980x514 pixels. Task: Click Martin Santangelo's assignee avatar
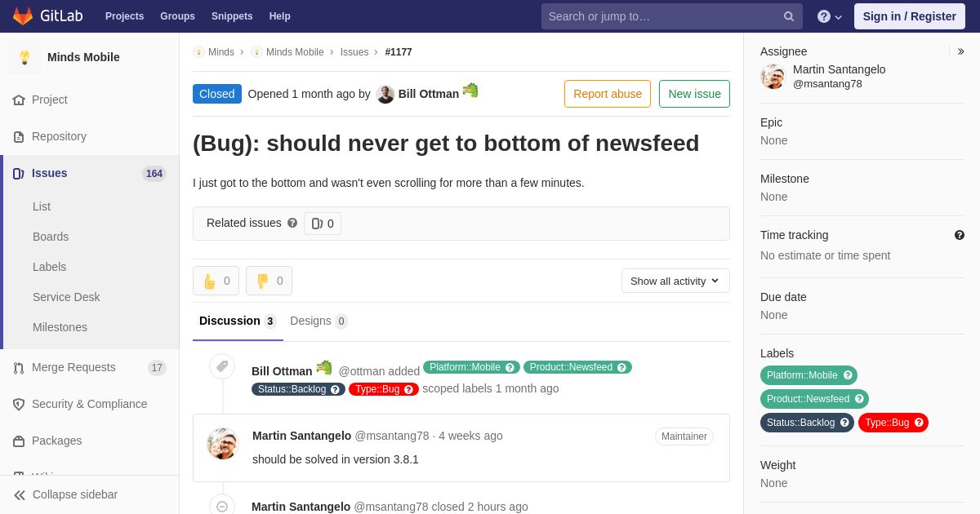pos(773,77)
